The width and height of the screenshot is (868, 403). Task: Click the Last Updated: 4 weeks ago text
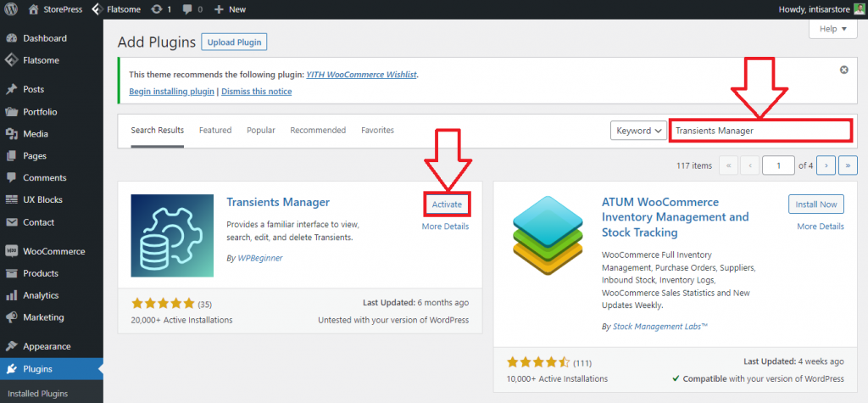point(793,361)
